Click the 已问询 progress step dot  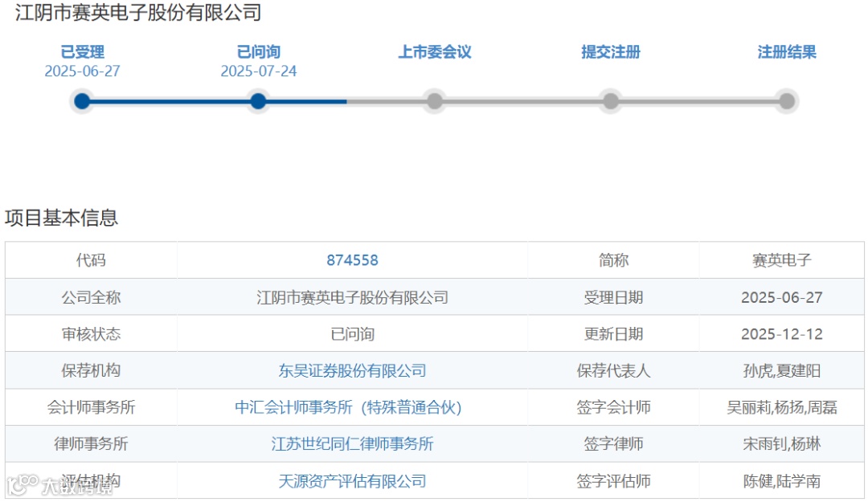[258, 101]
